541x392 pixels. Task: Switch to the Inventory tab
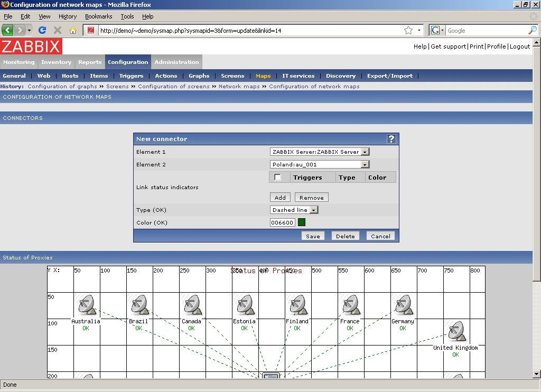pyautogui.click(x=56, y=62)
